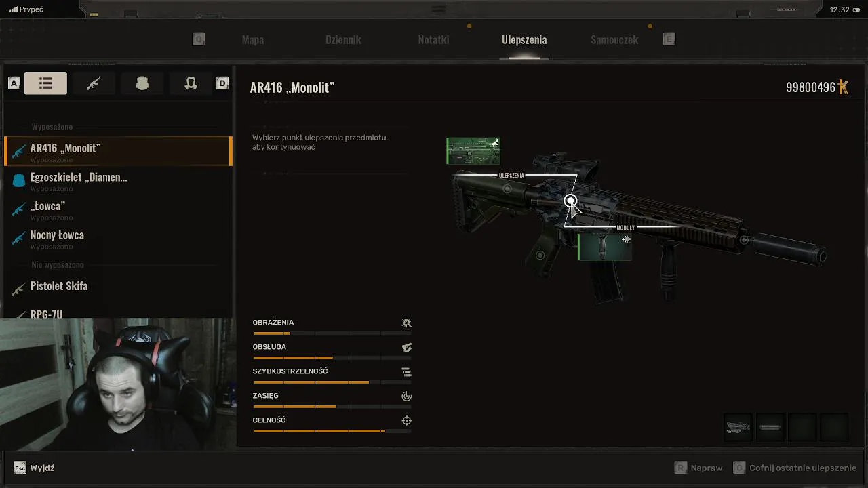
Task: Click the Obrażenia damage burst icon
Action: point(406,323)
